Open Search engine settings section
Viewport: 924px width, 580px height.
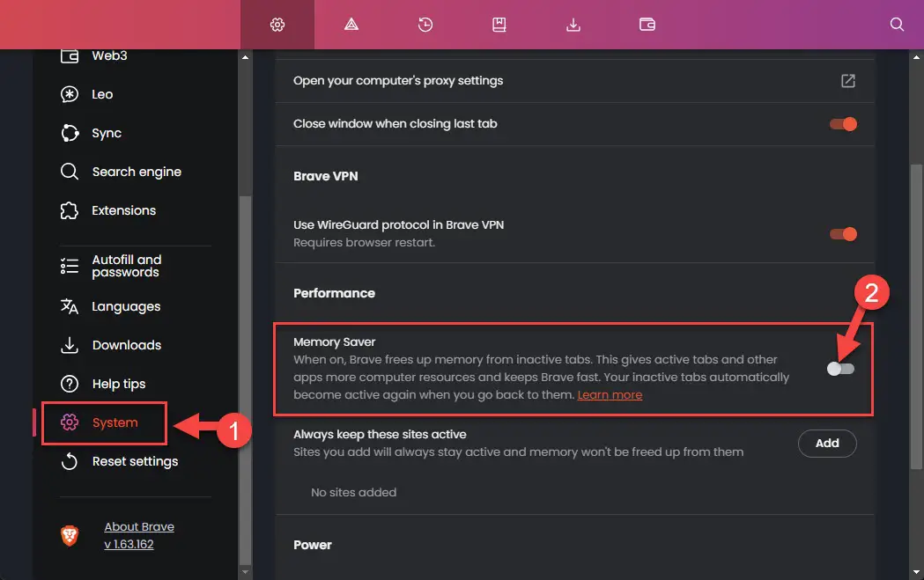tap(137, 172)
